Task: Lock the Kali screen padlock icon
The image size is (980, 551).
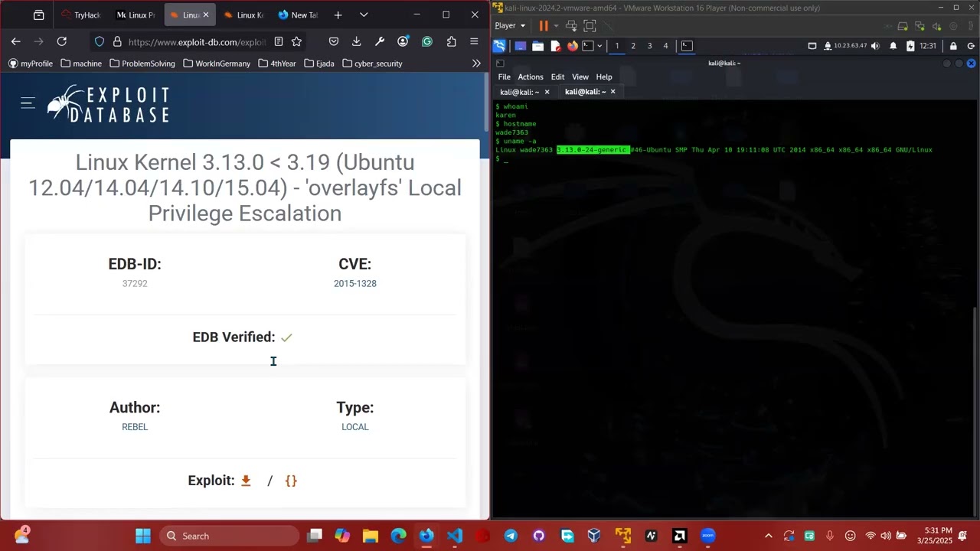Action: (x=953, y=46)
